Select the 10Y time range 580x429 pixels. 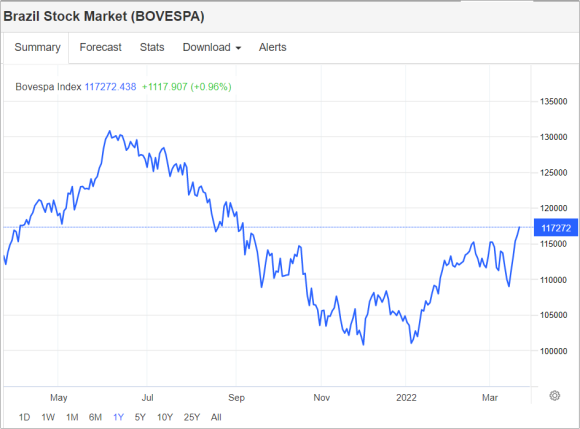point(165,417)
